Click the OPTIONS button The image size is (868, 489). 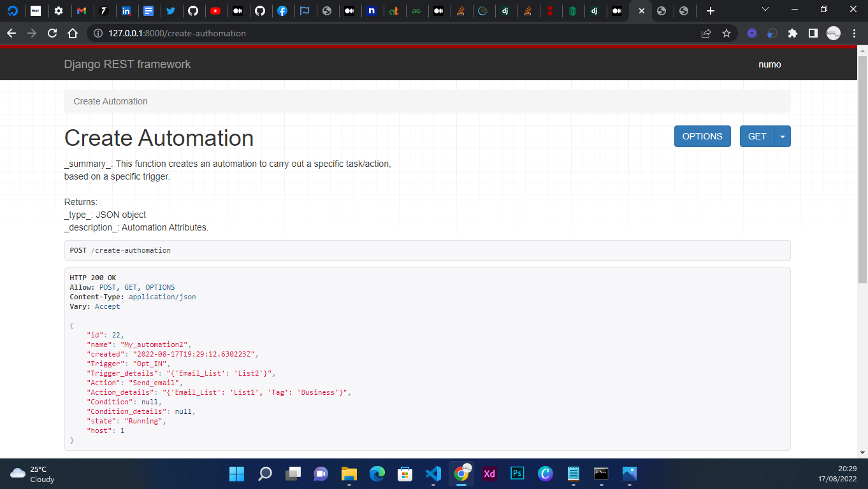[702, 136]
